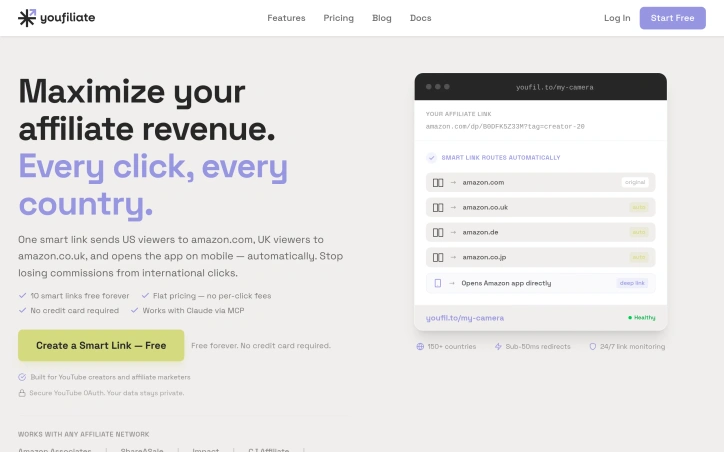Open the Pricing nav link
The width and height of the screenshot is (724, 452).
[x=338, y=18]
